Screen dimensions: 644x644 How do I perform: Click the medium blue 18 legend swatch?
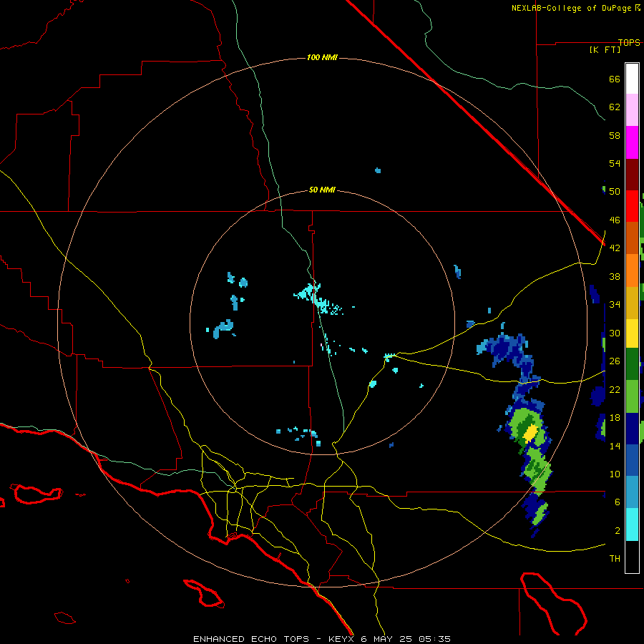[x=632, y=460]
